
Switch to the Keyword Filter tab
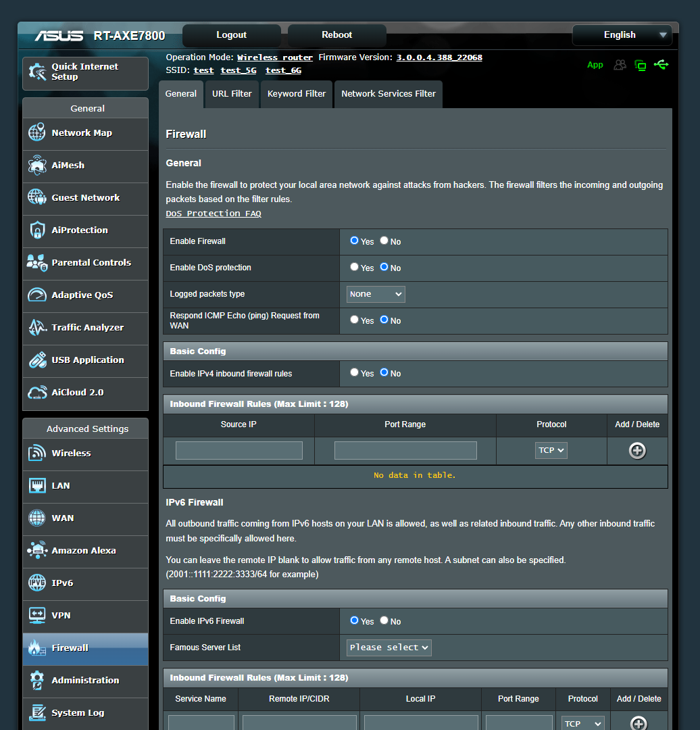(x=297, y=94)
